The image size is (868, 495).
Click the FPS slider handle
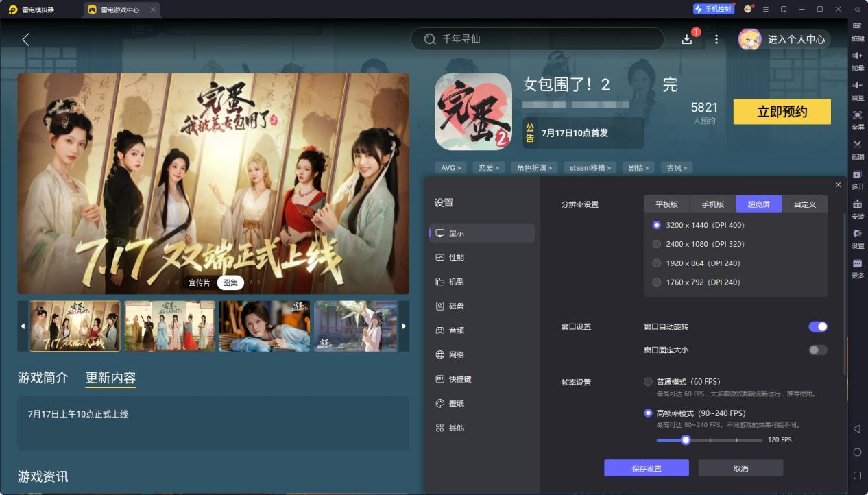pos(686,439)
